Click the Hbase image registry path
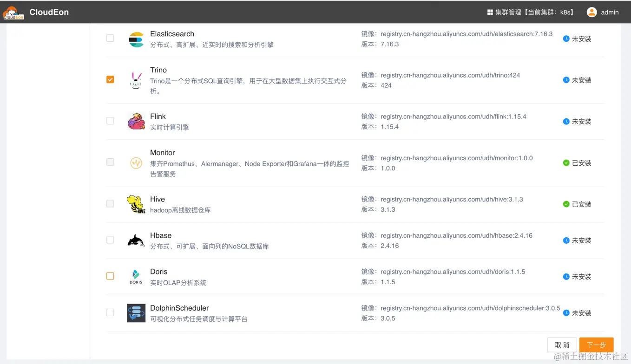This screenshot has width=631, height=364. click(x=457, y=235)
